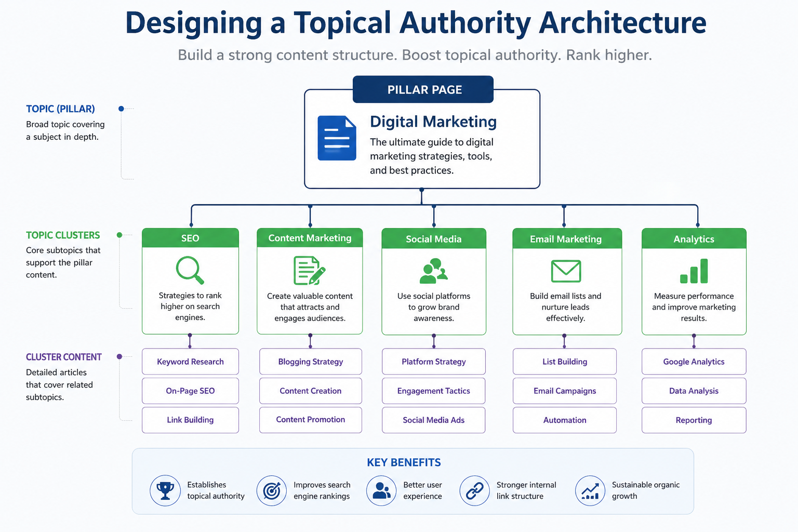Open the Link Building box
Image resolution: width=798 pixels, height=532 pixels.
pos(190,420)
